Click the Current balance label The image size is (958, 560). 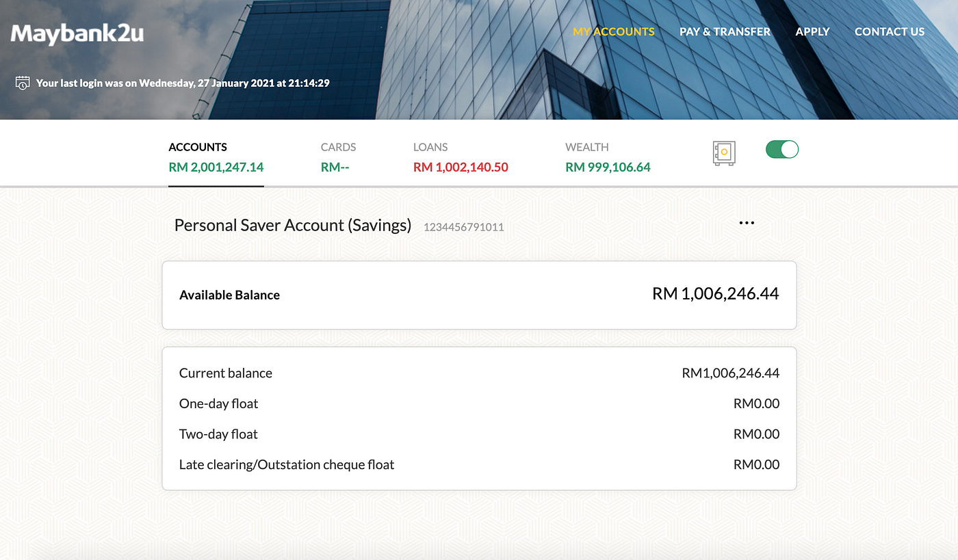[x=226, y=373]
